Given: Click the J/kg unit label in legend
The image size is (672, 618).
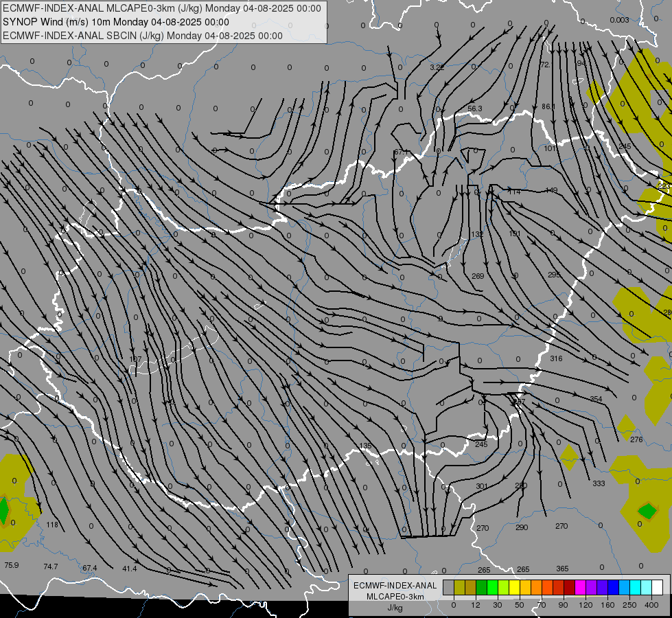Looking at the screenshot, I should (395, 608).
